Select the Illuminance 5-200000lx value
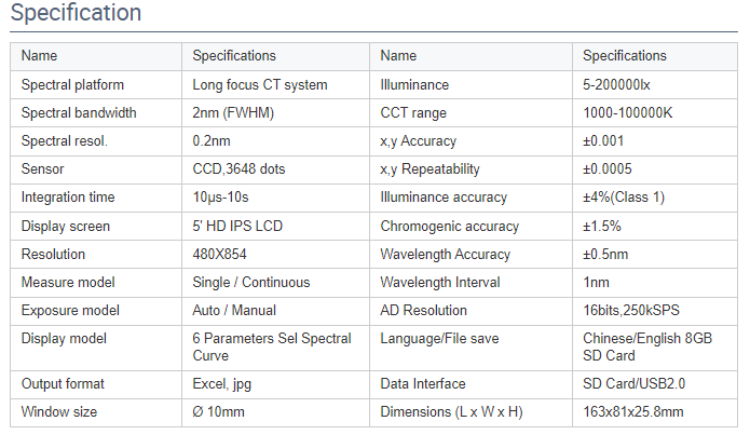Viewport: 750px width, 435px height. click(616, 85)
